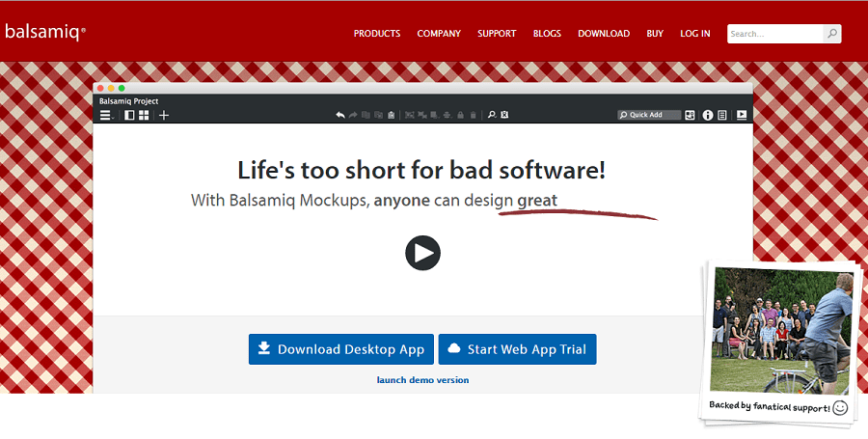The image size is (868, 439).
Task: Click the yellow minimize window dot
Action: [111, 88]
